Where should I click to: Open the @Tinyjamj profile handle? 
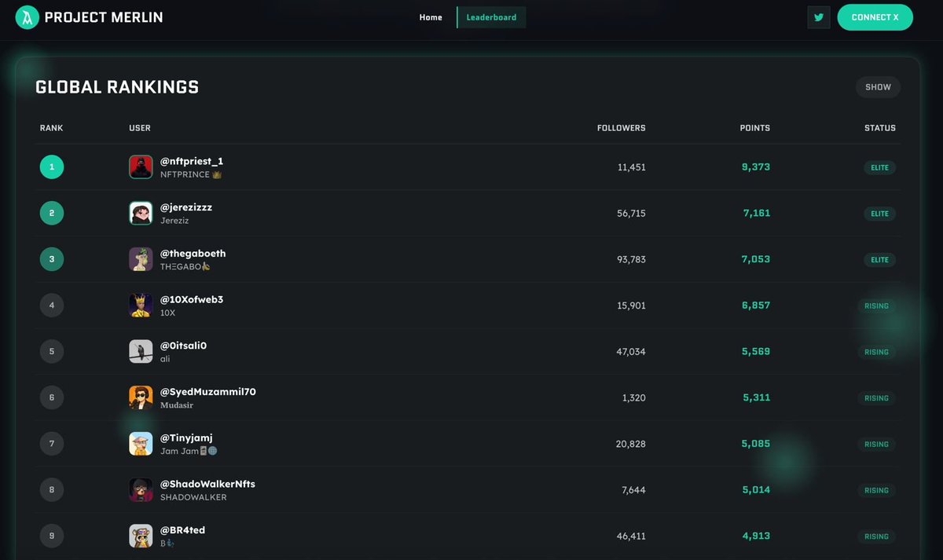pyautogui.click(x=186, y=437)
